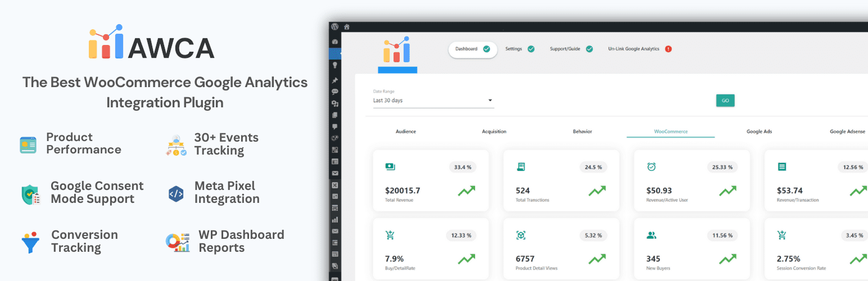This screenshot has width=868, height=281.
Task: Open the Date Range dropdown
Action: 433,101
